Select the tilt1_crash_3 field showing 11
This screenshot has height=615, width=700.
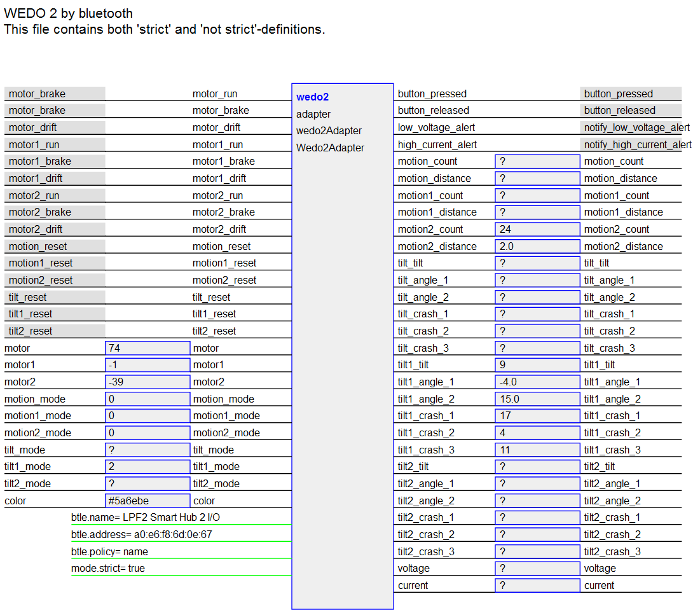[537, 450]
